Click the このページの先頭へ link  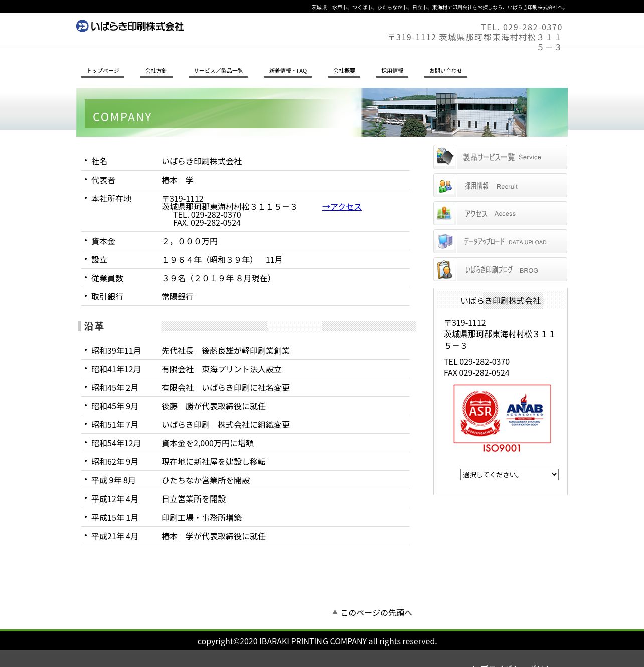372,613
